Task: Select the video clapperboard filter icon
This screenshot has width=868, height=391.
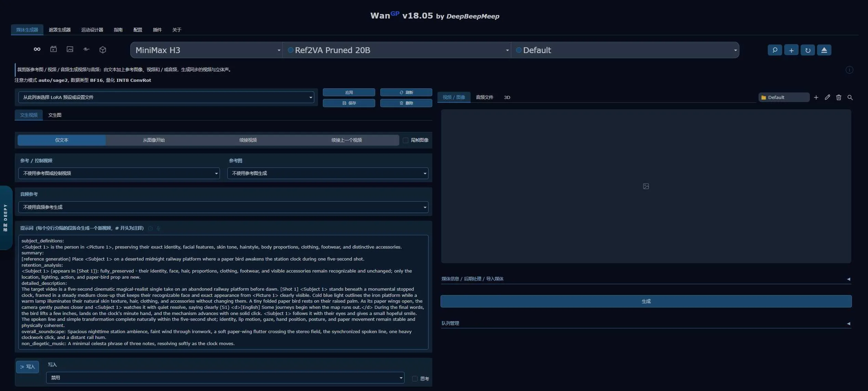Action: click(x=53, y=49)
